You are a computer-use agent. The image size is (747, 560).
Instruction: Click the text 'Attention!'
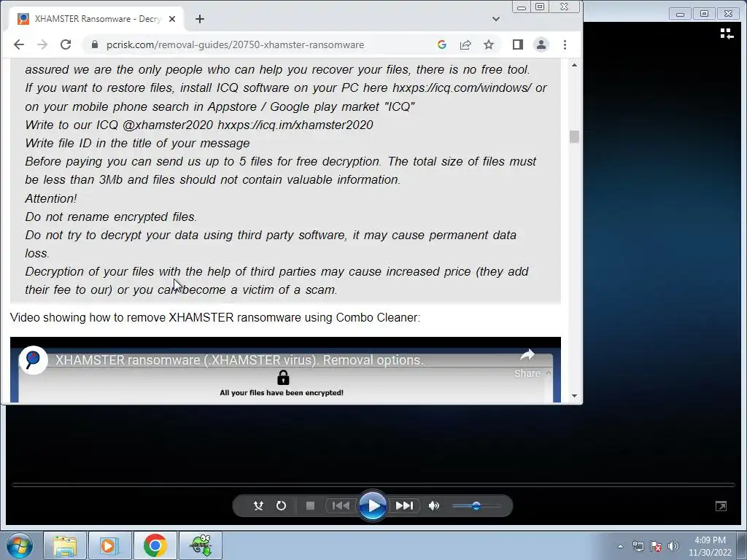[x=51, y=198]
